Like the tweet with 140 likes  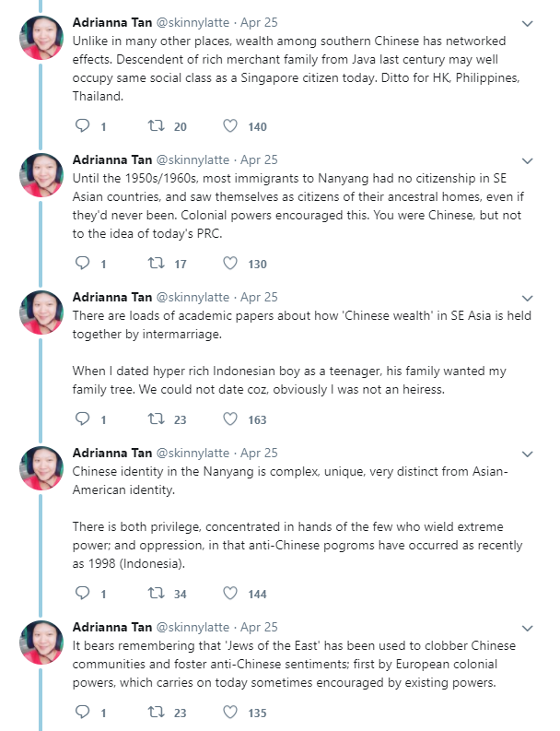tap(230, 126)
